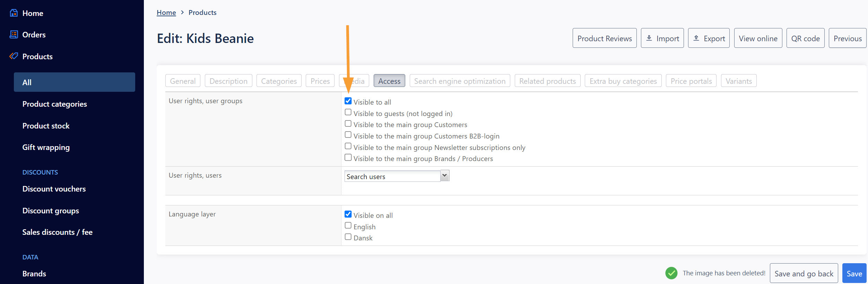
Task: Open Extra buy categories tab
Action: tap(623, 81)
